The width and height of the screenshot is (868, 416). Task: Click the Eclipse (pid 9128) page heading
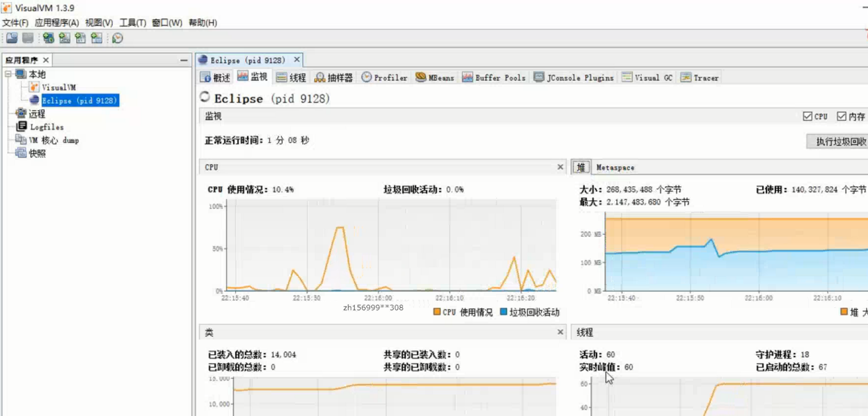tap(272, 98)
